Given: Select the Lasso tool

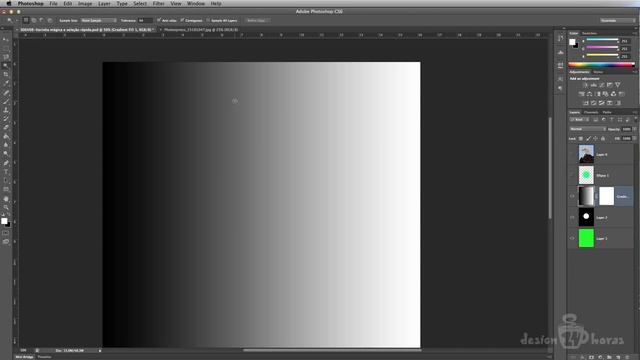Looking at the screenshot, I should coord(6,57).
